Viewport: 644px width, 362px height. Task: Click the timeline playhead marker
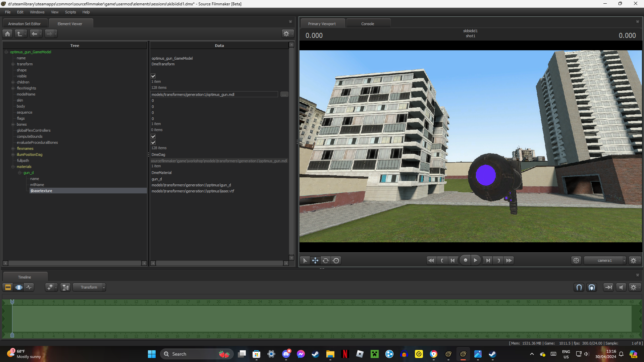(x=12, y=302)
